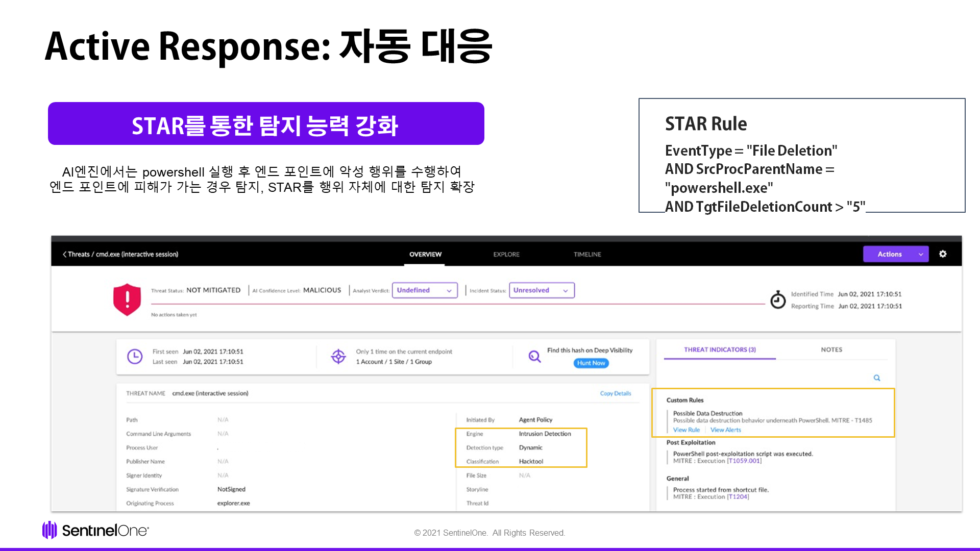Image resolution: width=980 pixels, height=551 pixels.
Task: Open the View Rule link
Action: (686, 430)
